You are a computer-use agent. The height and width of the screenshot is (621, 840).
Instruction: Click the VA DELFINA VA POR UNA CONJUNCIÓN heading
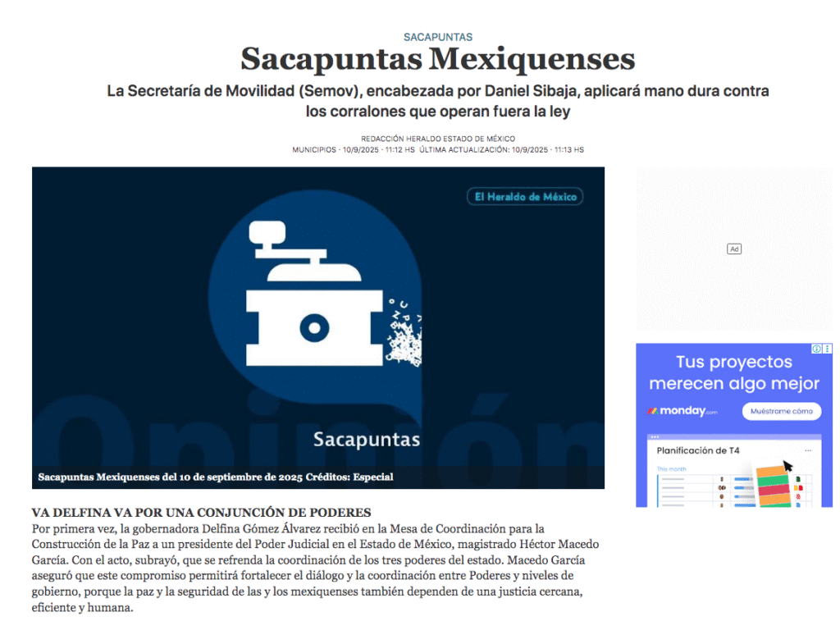click(202, 513)
